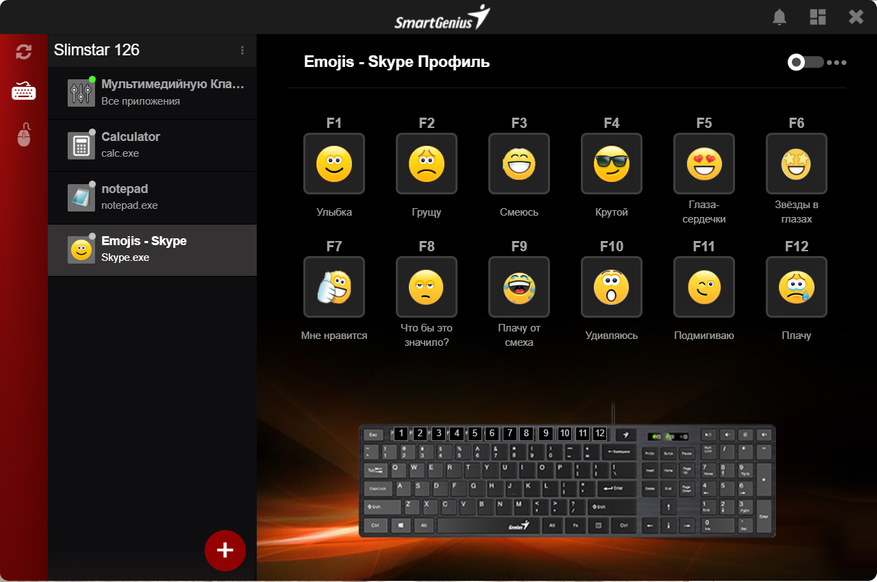Select the F10 surprised emoji

pyautogui.click(x=611, y=287)
